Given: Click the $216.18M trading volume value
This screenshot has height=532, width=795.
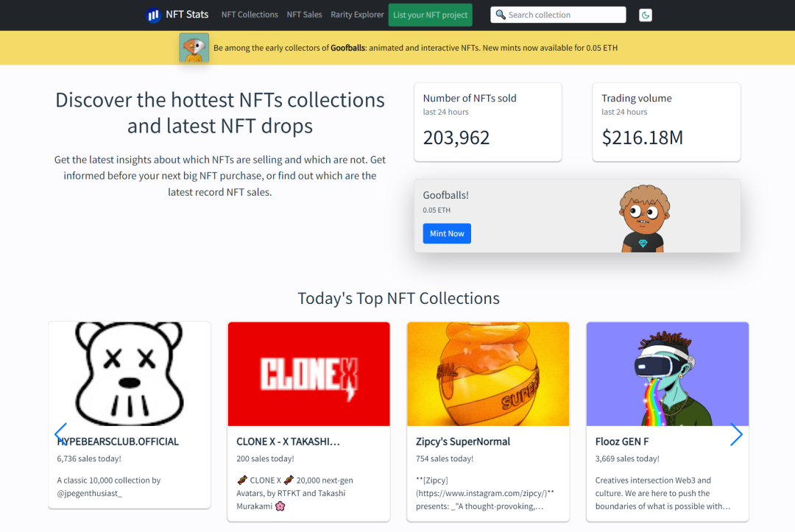Looking at the screenshot, I should pos(643,138).
